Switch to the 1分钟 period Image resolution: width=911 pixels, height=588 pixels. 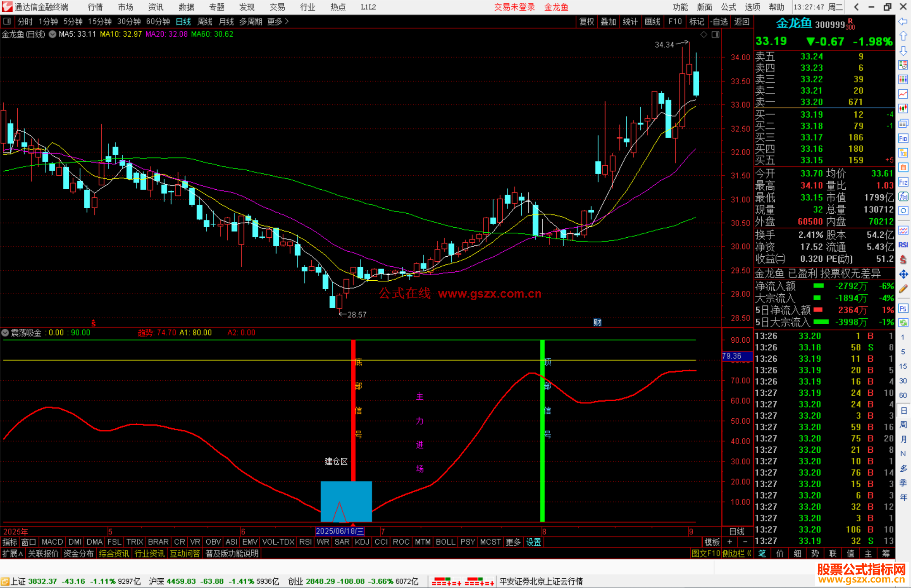pyautogui.click(x=48, y=21)
